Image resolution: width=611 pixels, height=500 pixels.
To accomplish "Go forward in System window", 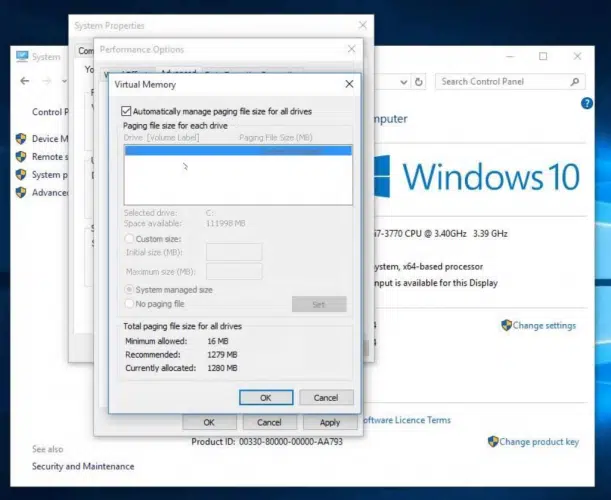I will pos(46,81).
